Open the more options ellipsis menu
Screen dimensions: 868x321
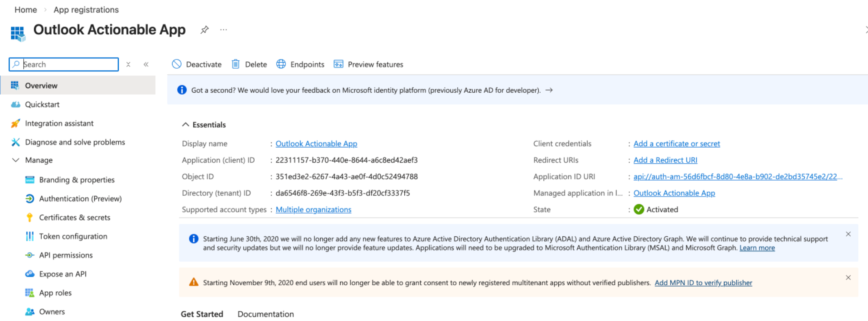(223, 30)
